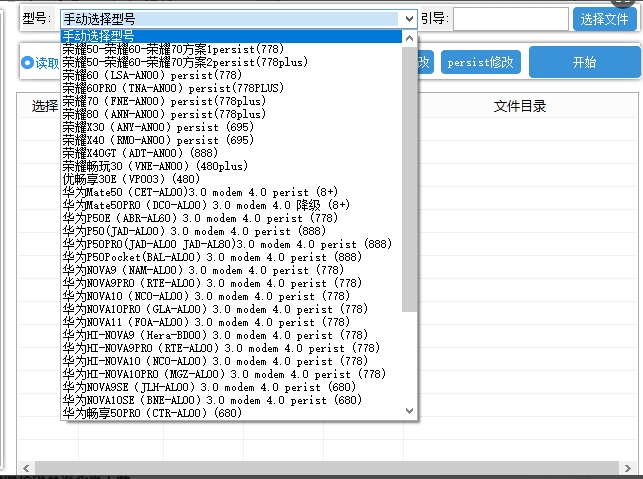This screenshot has width=643, height=479.
Task: Pick 荣耀60 (LSA-AN00) persist(778)
Action: click(231, 75)
